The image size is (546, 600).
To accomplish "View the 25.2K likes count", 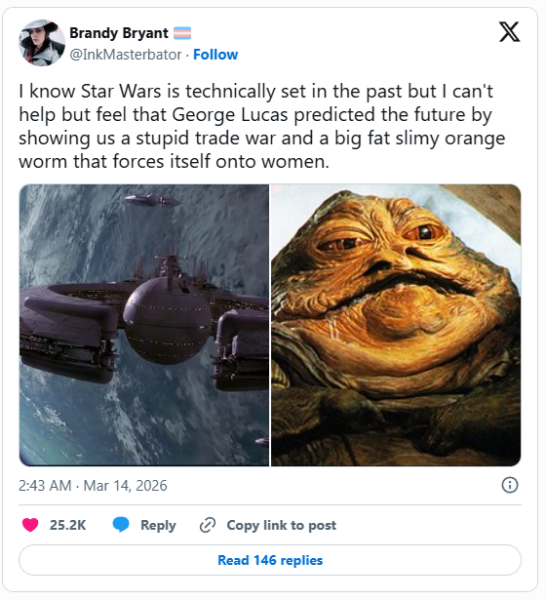I will (68, 525).
